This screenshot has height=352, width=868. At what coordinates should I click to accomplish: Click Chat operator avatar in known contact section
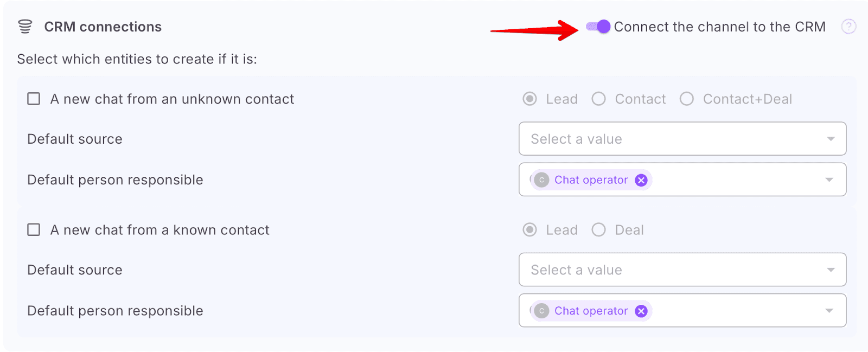tap(541, 311)
